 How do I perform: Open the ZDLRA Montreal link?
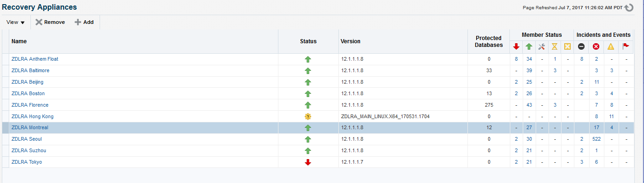[x=30, y=127]
